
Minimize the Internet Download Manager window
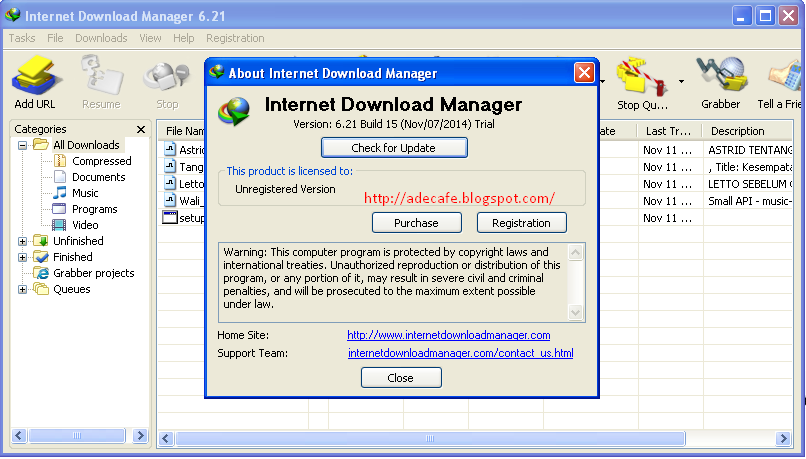(x=741, y=16)
